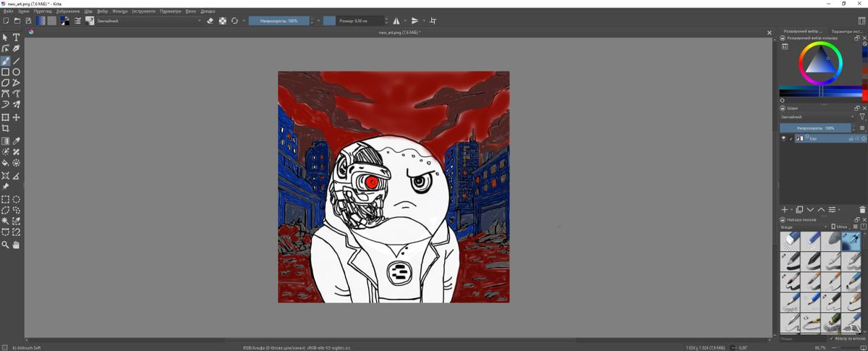Screen dimensions: 868x351
Task: Open the 'Звичайний' blending mode dropdown in toolbar
Action: (x=148, y=21)
